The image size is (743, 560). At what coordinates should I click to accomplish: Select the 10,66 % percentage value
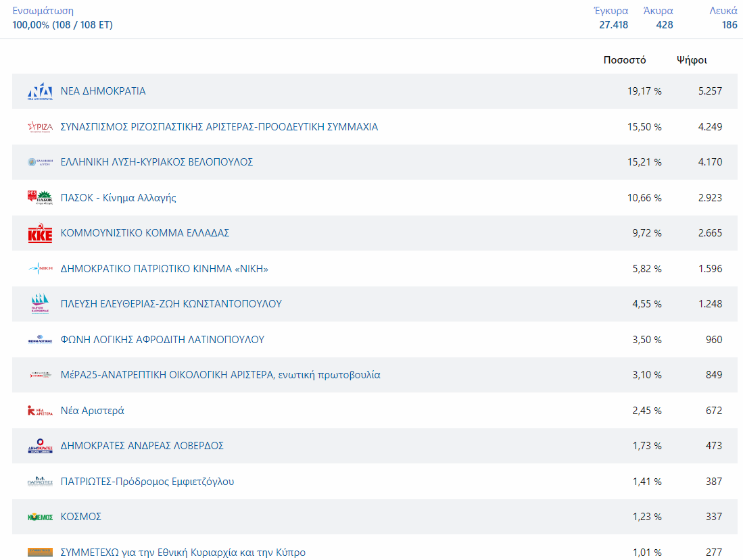[x=644, y=198]
